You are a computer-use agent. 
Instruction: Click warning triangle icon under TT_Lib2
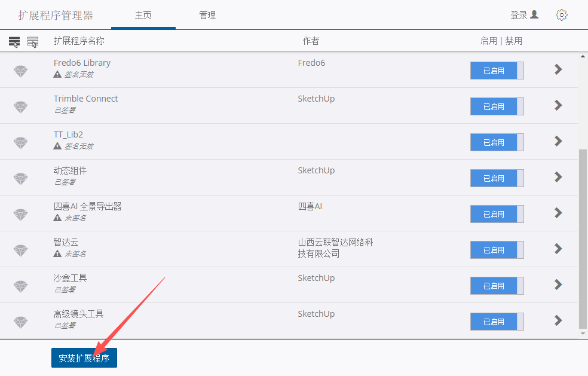(x=57, y=146)
